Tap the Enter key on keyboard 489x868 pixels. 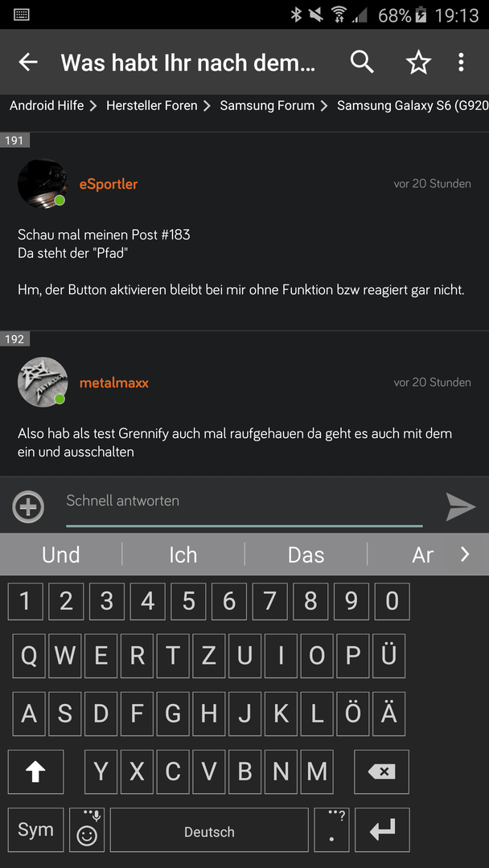coord(382,829)
